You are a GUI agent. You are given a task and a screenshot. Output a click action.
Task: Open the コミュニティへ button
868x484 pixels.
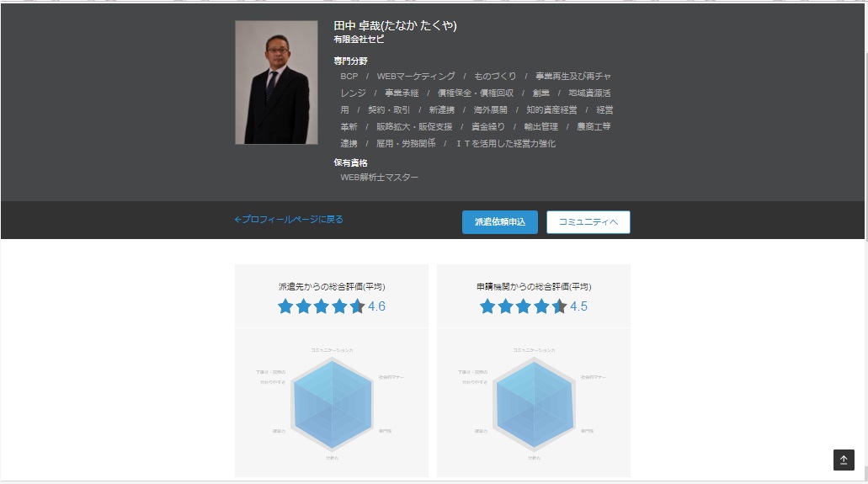(x=588, y=222)
